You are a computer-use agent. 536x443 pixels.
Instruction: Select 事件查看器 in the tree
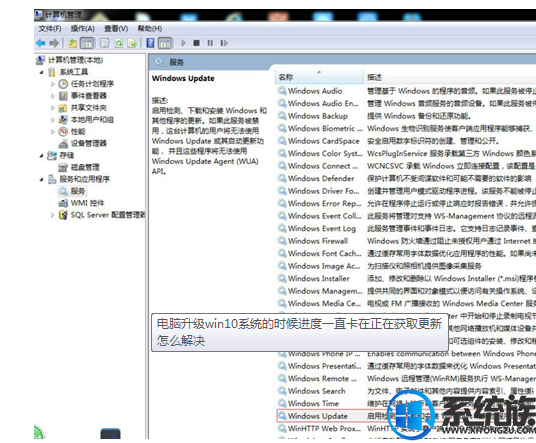[x=89, y=96]
